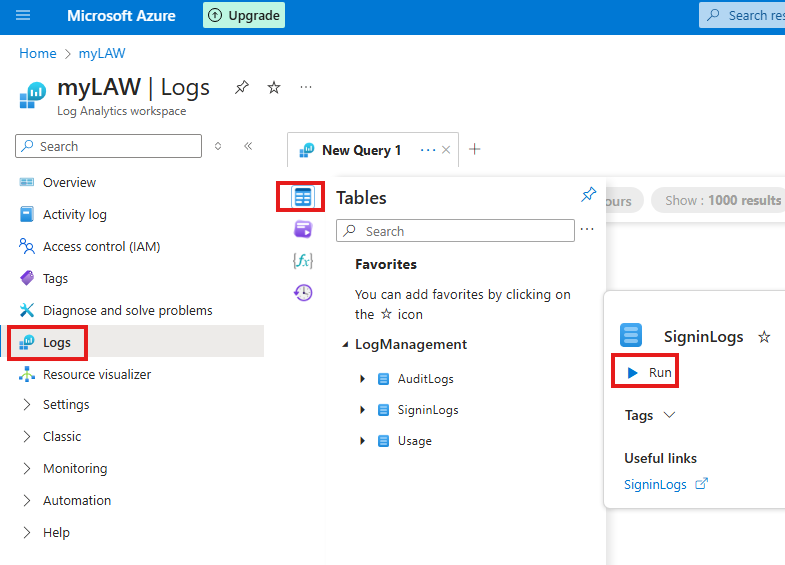Open New Query 1 tab options ellipsis
Screen dimensions: 785x565
(x=428, y=150)
